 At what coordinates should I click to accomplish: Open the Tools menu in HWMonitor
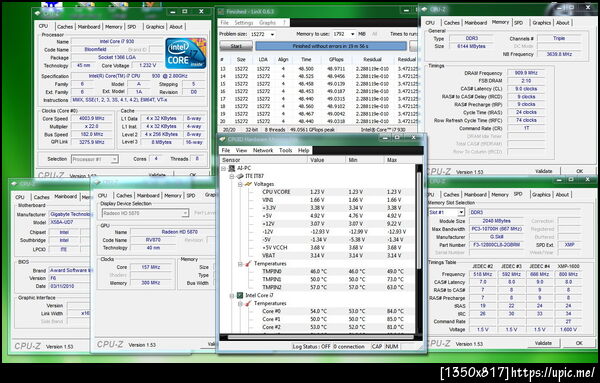click(285, 150)
